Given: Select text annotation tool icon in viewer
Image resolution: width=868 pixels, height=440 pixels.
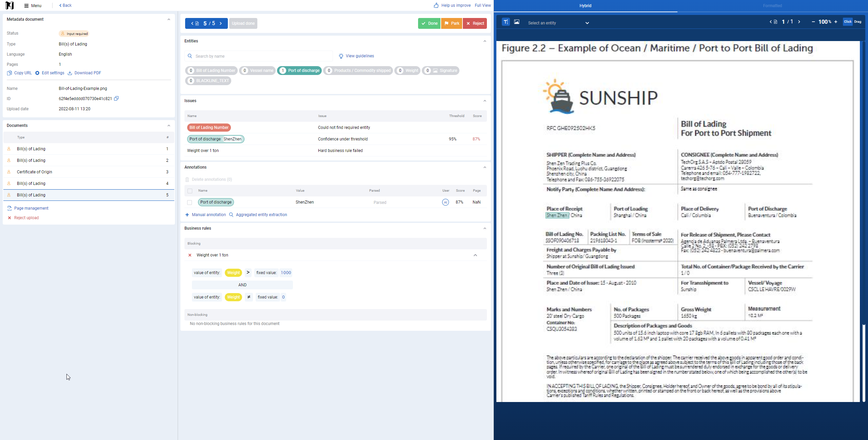Looking at the screenshot, I should tap(506, 22).
